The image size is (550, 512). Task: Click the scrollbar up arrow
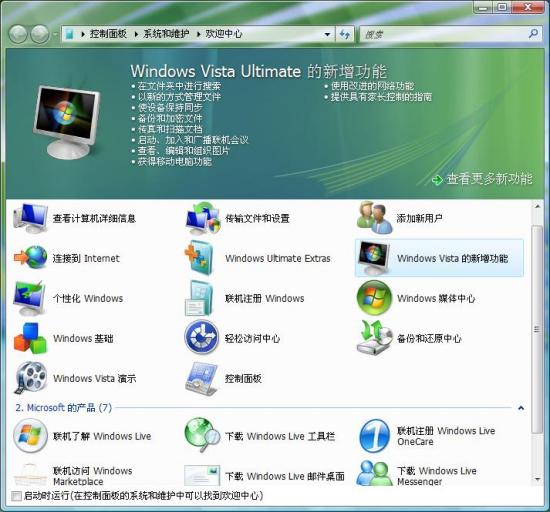pyautogui.click(x=537, y=206)
